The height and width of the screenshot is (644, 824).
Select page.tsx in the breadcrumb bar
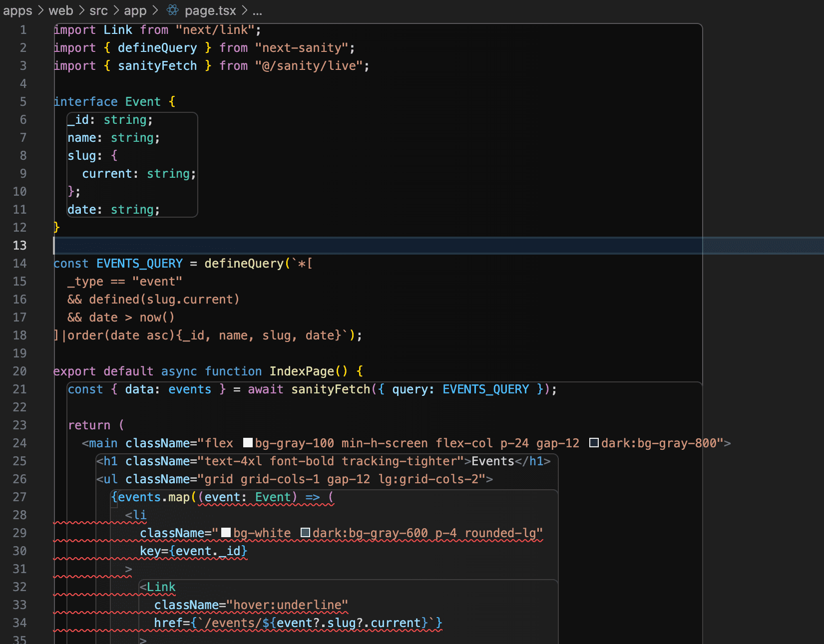(210, 10)
